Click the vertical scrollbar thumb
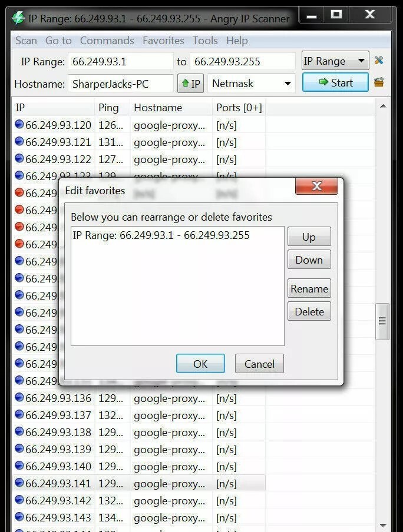The width and height of the screenshot is (403, 532). (382, 321)
